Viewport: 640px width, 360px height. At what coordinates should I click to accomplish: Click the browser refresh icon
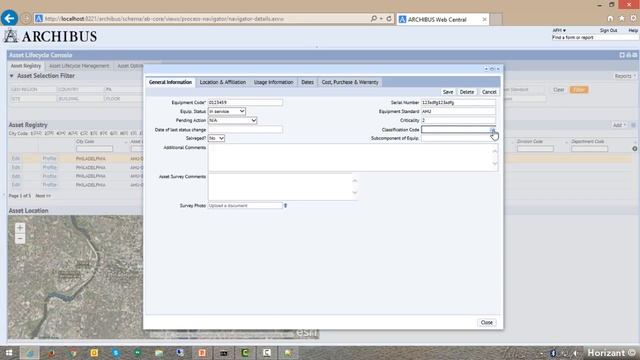coord(389,18)
